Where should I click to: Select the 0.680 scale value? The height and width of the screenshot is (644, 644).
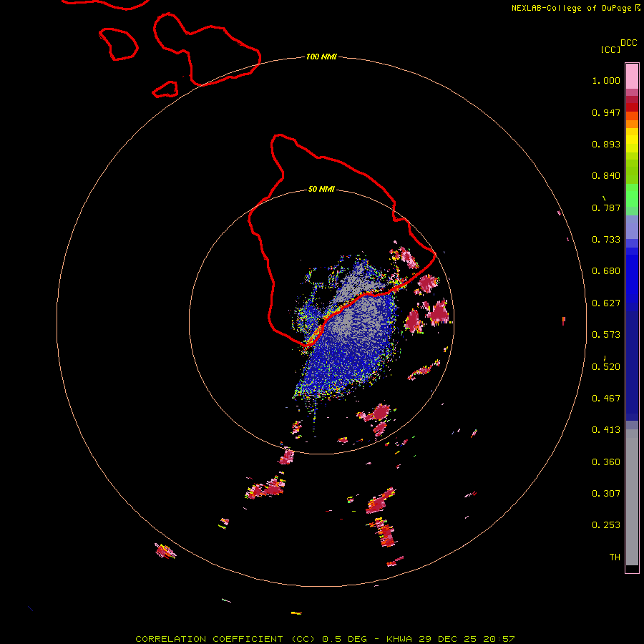606,271
